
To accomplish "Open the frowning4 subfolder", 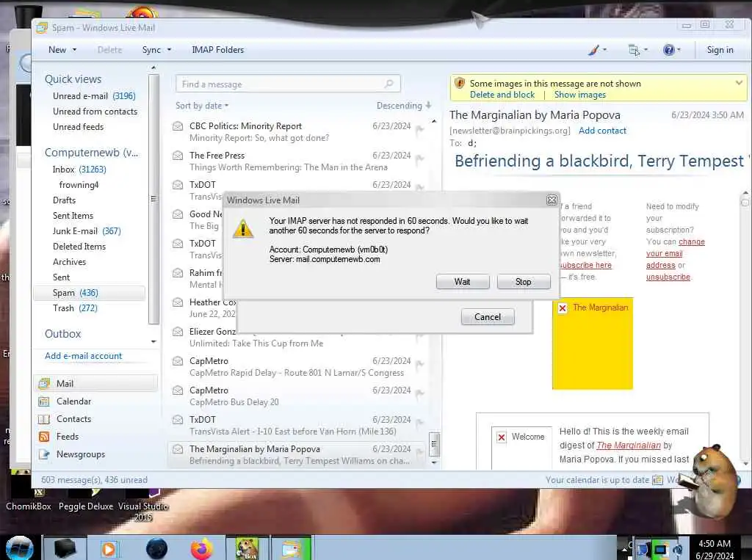I will tap(79, 185).
